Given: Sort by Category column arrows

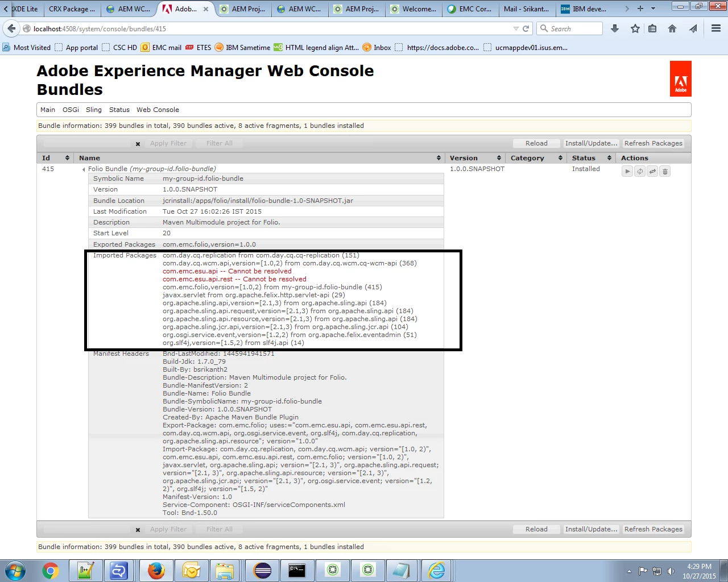Looking at the screenshot, I should (x=560, y=158).
